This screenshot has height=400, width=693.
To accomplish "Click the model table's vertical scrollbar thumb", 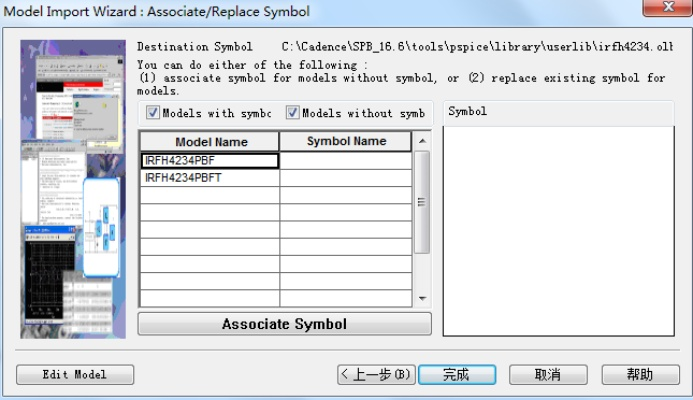I will tap(422, 202).
